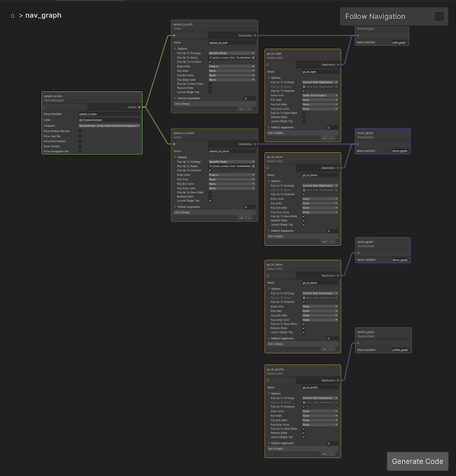The height and width of the screenshot is (476, 456).
Task: Open Enter Anim dropdown in go_to_login
Action: click(x=320, y=95)
